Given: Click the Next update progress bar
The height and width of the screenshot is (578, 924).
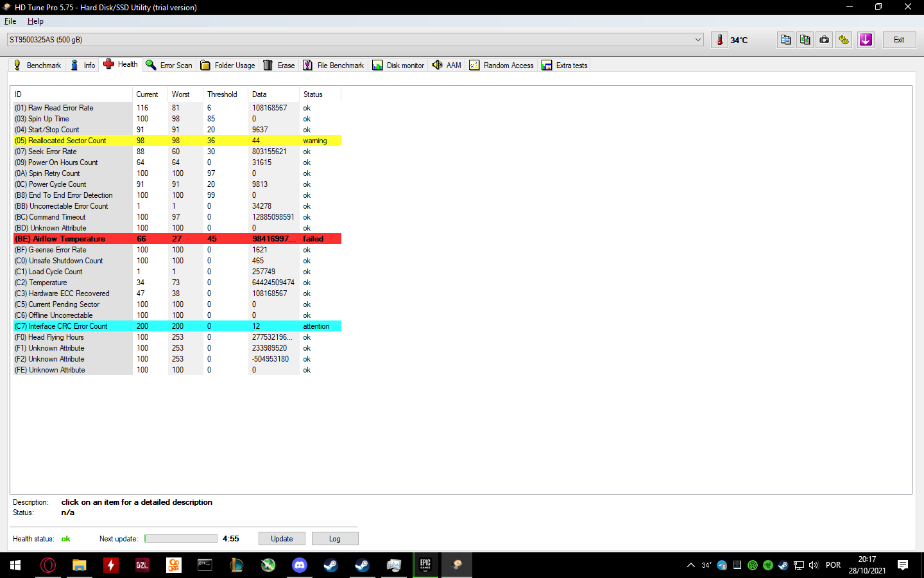Looking at the screenshot, I should (x=181, y=539).
